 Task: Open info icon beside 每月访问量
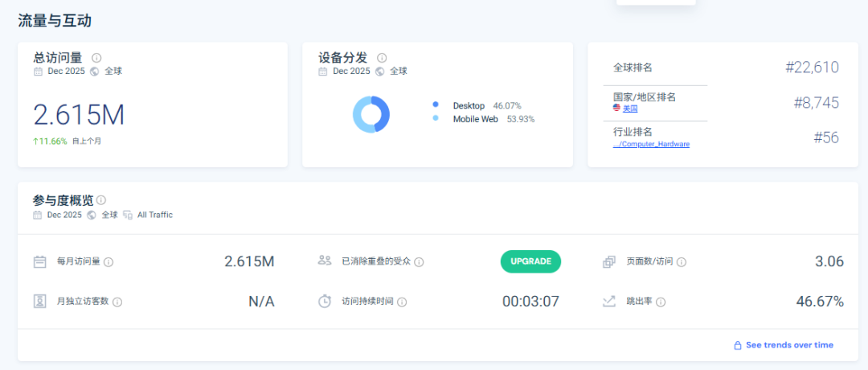tap(108, 262)
